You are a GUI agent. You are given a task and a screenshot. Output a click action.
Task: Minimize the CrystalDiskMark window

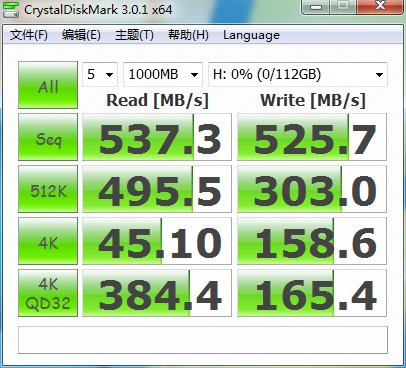coord(315,7)
